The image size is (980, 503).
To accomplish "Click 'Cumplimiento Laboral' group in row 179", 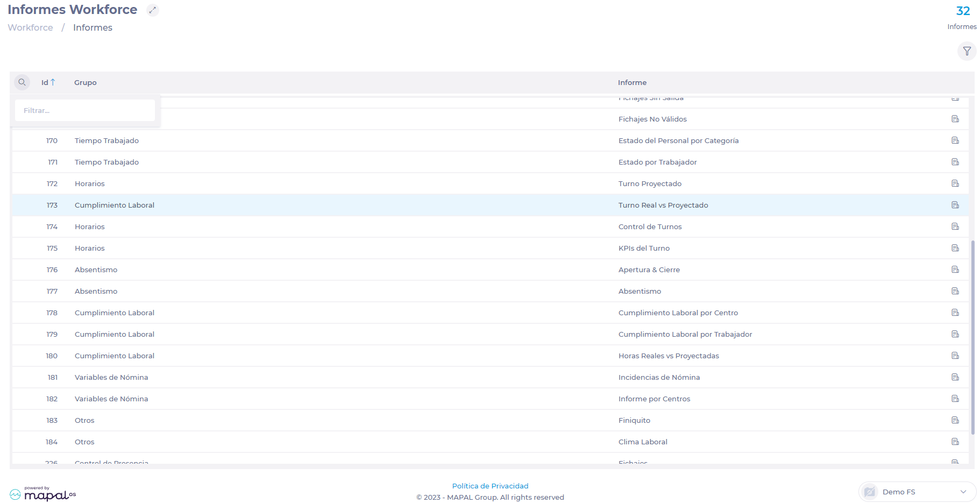I will [x=115, y=334].
